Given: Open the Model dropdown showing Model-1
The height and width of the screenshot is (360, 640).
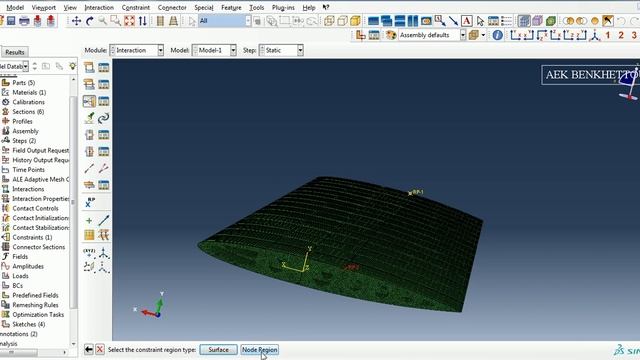Looking at the screenshot, I should [x=214, y=50].
